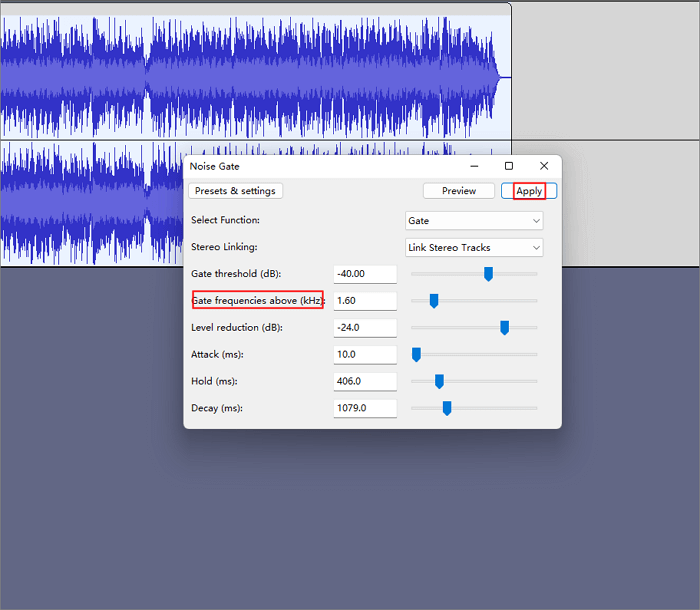
Task: Open the Select Function dropdown
Action: [474, 221]
